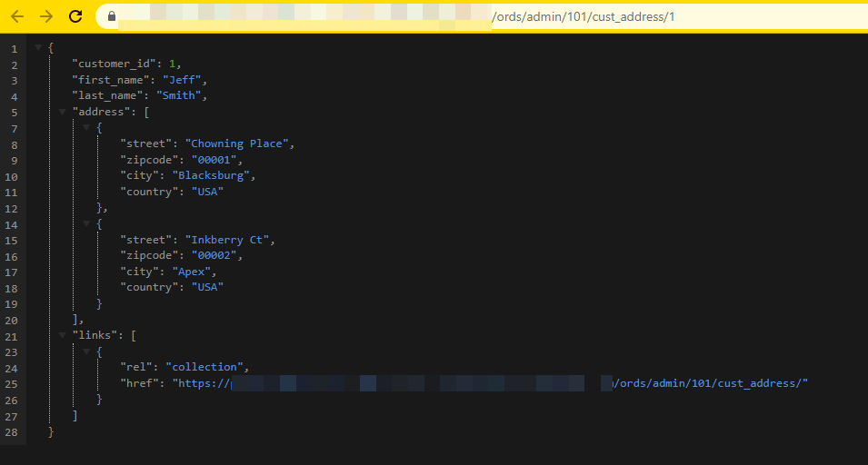Collapse the links object at line 23
Screen dimensions: 868x465
pos(86,351)
